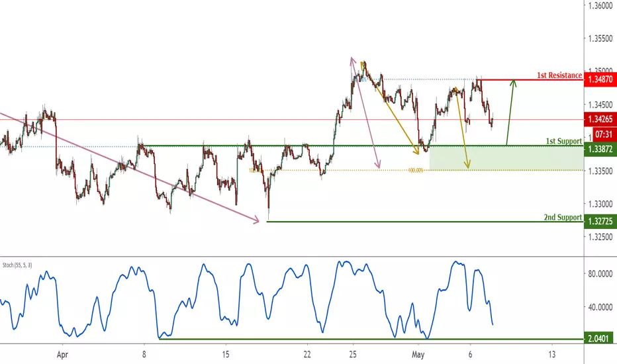
Task: Click the 25 date axis label
Action: tap(353, 354)
